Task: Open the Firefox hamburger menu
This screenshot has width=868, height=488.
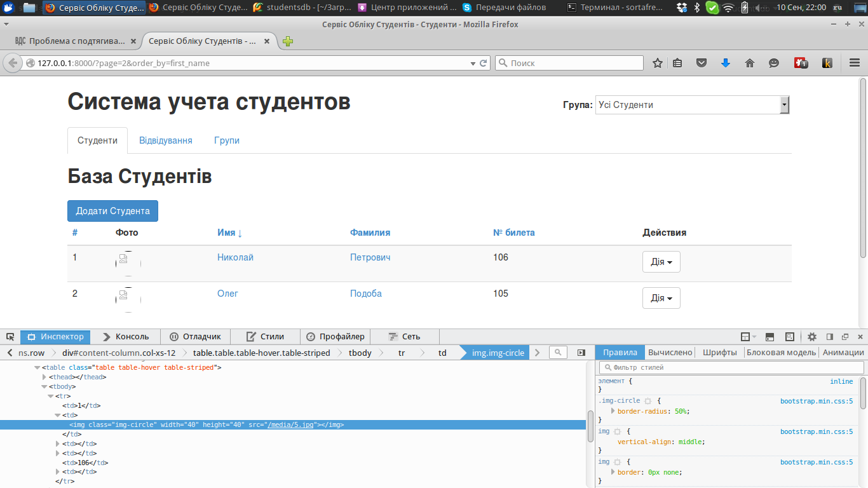Action: (x=855, y=63)
